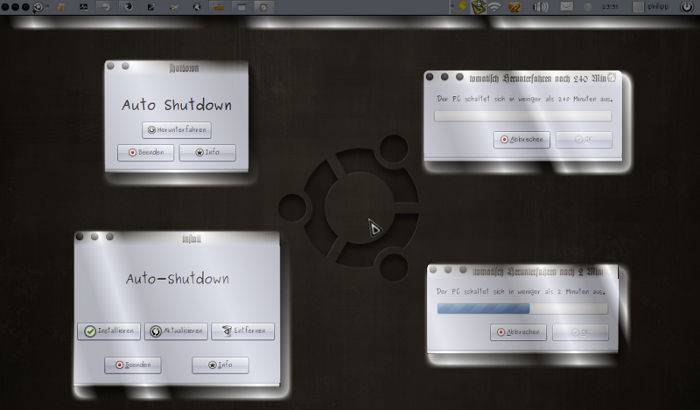
Task: Click the install window title bar text
Action: (x=192, y=239)
